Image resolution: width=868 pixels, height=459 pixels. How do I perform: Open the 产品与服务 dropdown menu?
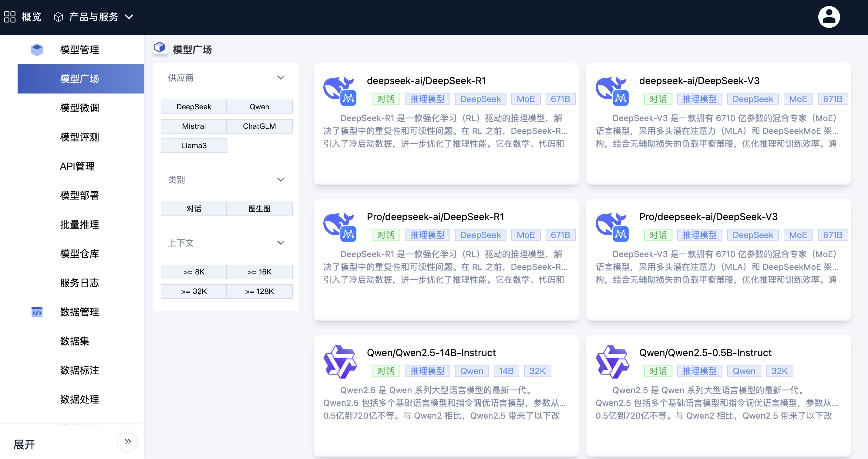tap(94, 17)
